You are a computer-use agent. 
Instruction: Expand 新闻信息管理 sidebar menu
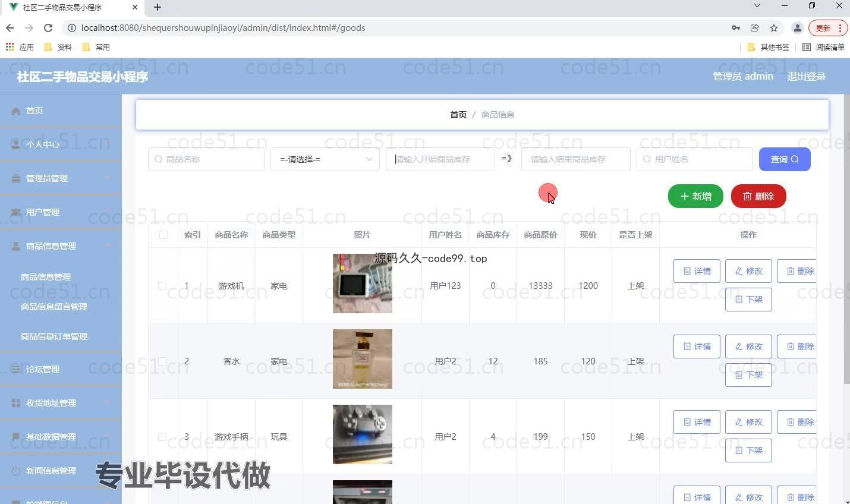pyautogui.click(x=61, y=471)
